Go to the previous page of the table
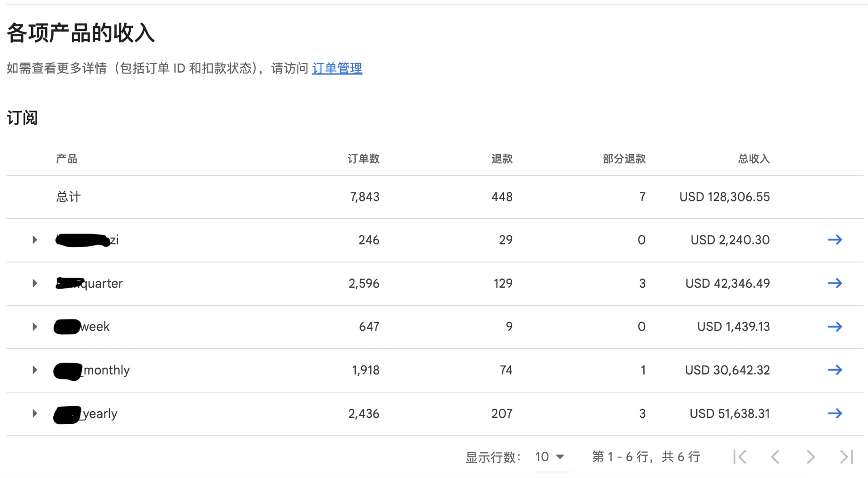Image resolution: width=868 pixels, height=478 pixels. [x=776, y=457]
